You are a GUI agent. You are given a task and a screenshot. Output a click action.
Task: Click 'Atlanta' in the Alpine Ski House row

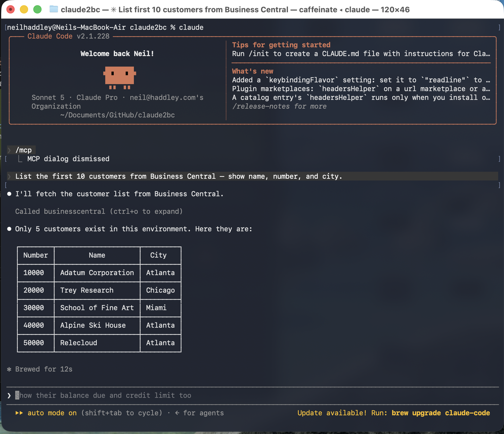point(160,325)
